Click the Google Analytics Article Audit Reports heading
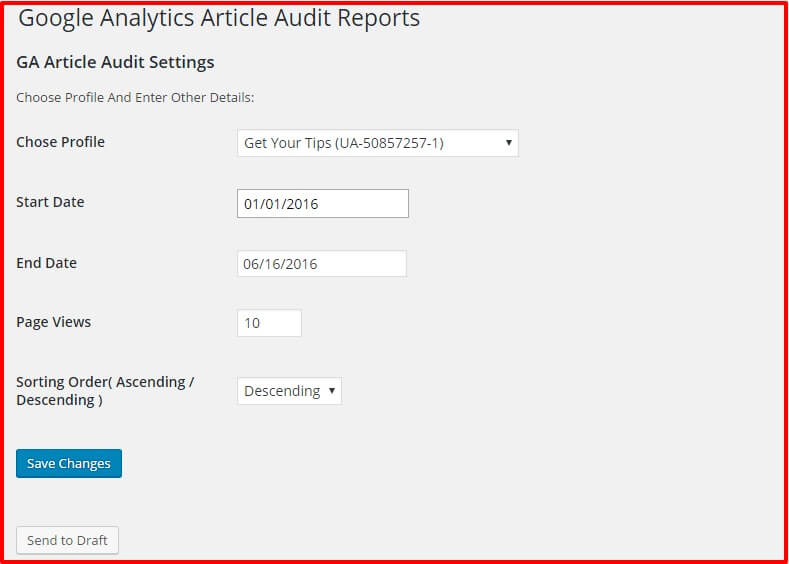The width and height of the screenshot is (789, 564). 219,19
